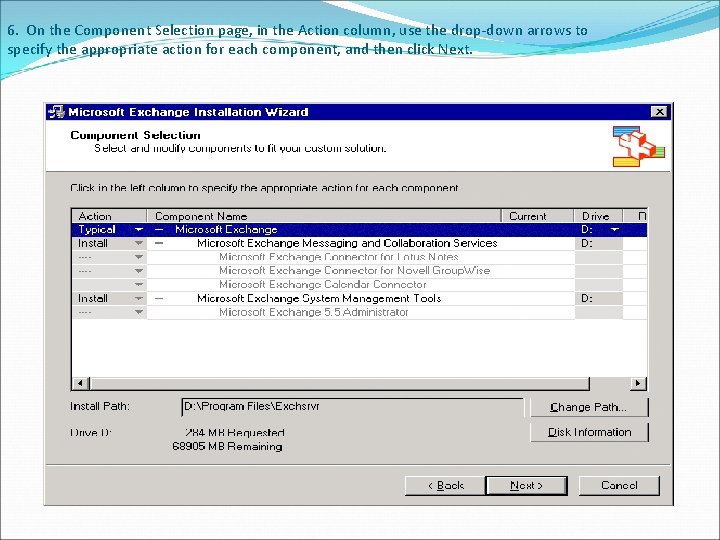
Task: Collapse the Microsoft Exchange tree node
Action: tap(159, 230)
